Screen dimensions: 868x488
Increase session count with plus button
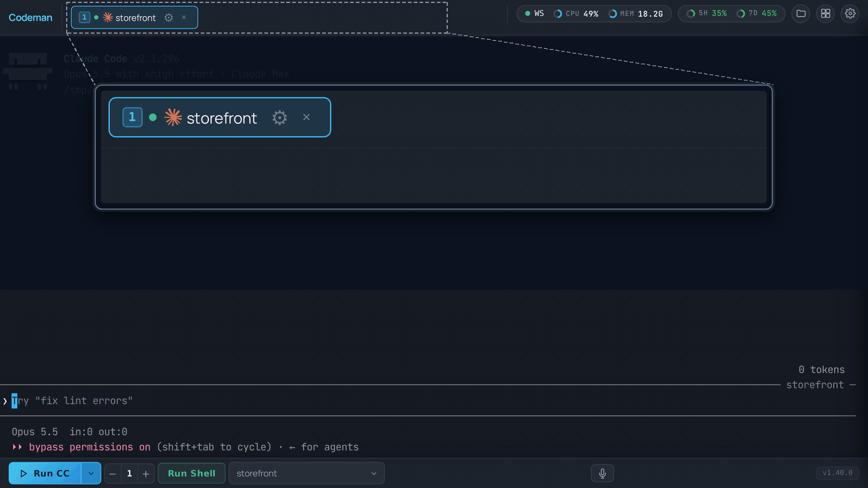coord(146,474)
